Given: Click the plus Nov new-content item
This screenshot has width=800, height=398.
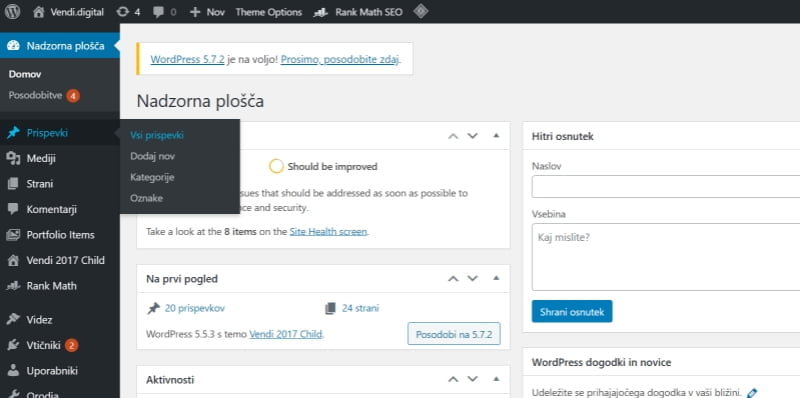Looking at the screenshot, I should [207, 12].
